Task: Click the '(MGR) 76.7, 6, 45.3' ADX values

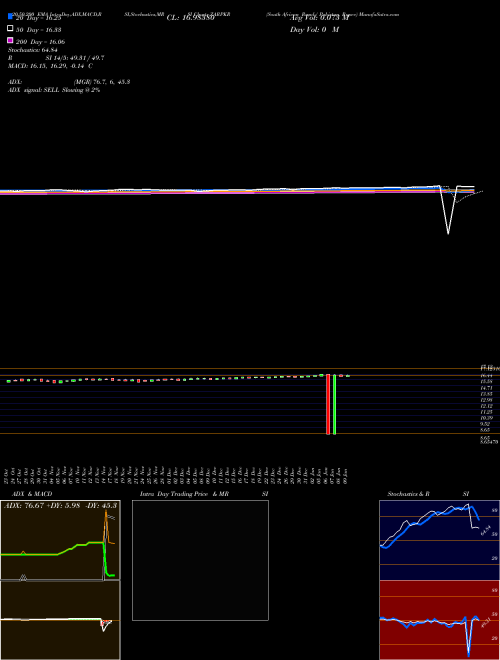Action: click(101, 82)
